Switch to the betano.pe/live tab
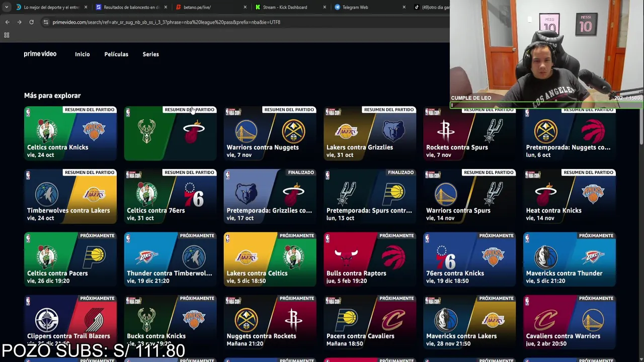 pos(211,7)
